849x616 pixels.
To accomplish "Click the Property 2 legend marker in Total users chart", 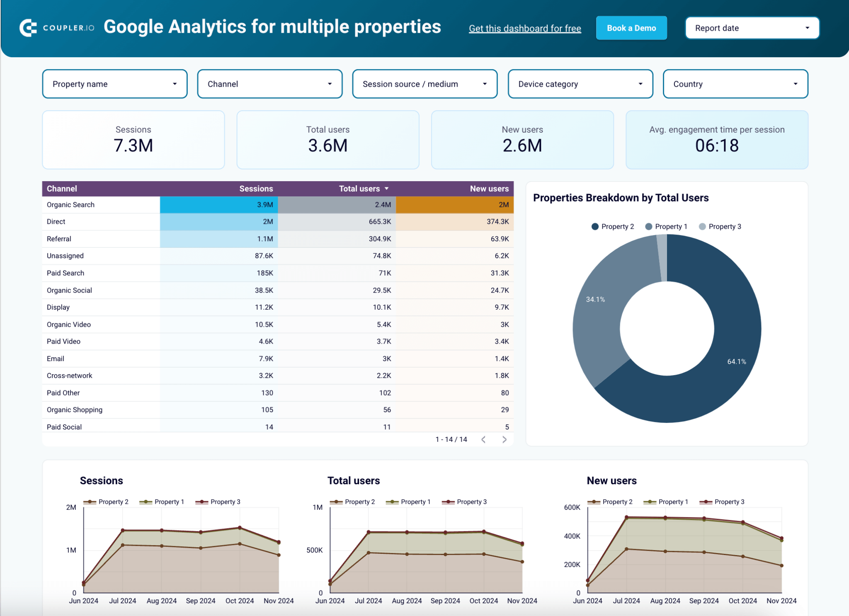I will pyautogui.click(x=336, y=502).
